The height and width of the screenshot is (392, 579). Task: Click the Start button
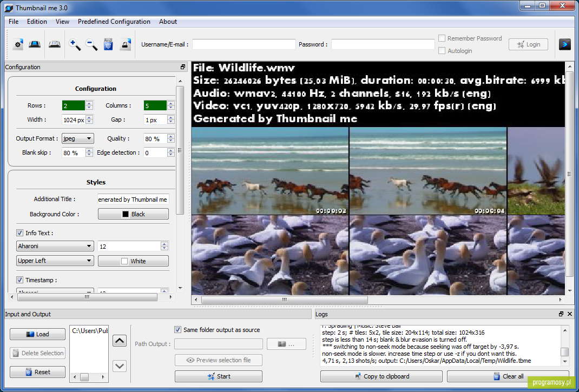[219, 376]
